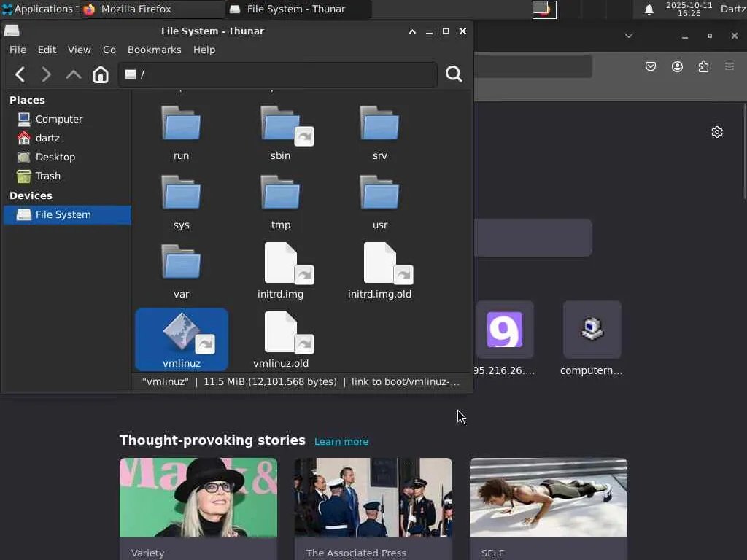Screen dimensions: 747x560
Task: Click the Thunar path location bar
Action: point(277,74)
